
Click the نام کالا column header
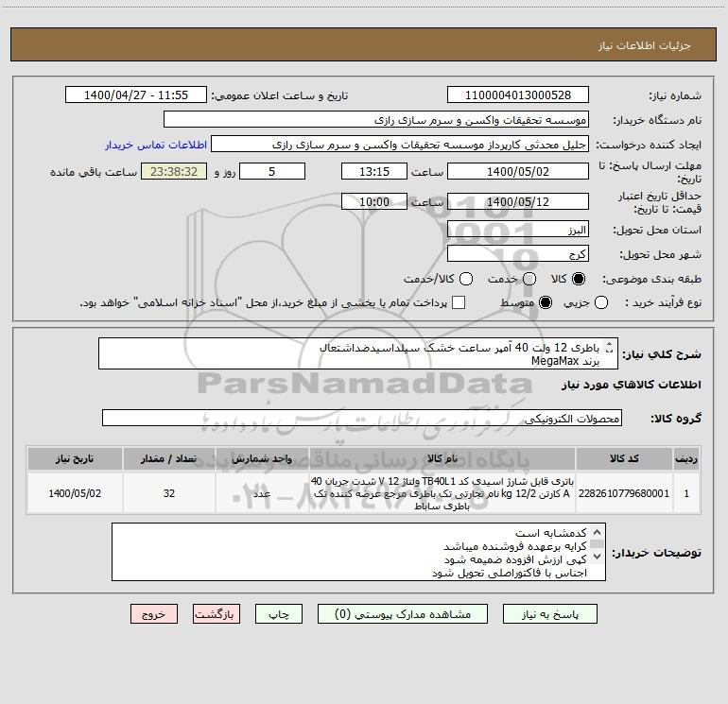click(x=442, y=458)
